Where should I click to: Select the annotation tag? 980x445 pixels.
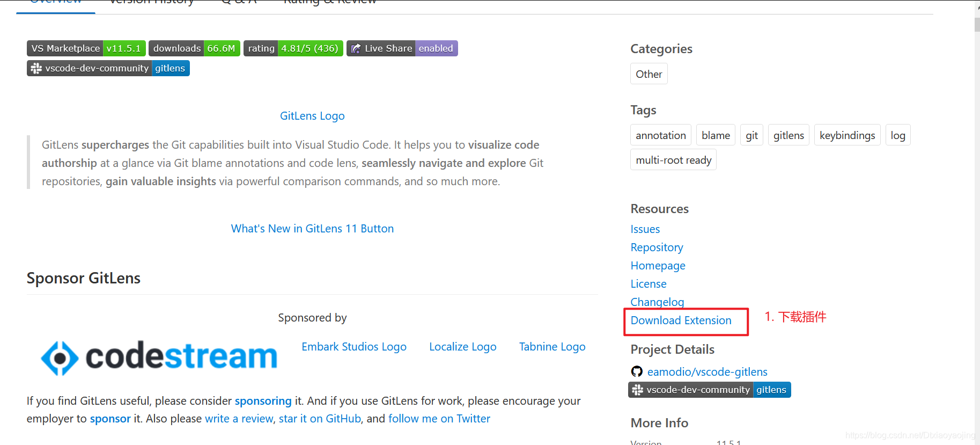pos(661,135)
